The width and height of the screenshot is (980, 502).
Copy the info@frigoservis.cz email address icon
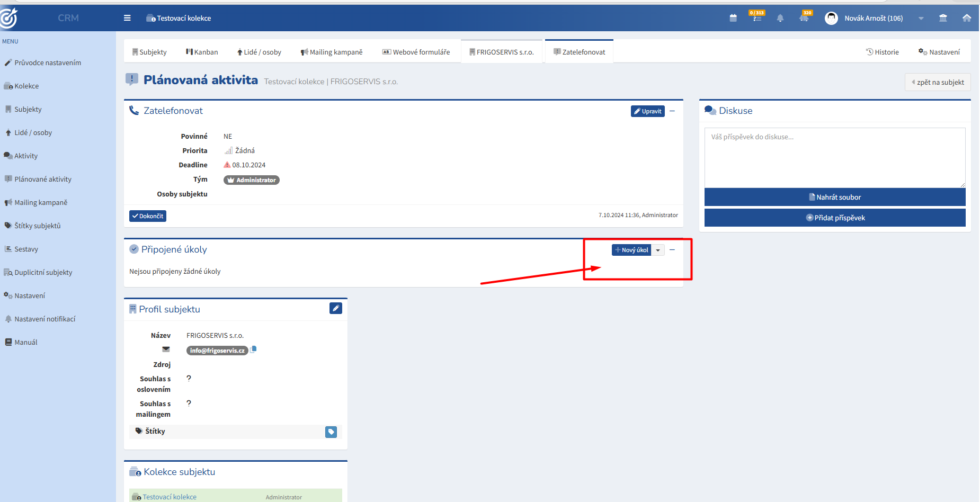click(254, 349)
